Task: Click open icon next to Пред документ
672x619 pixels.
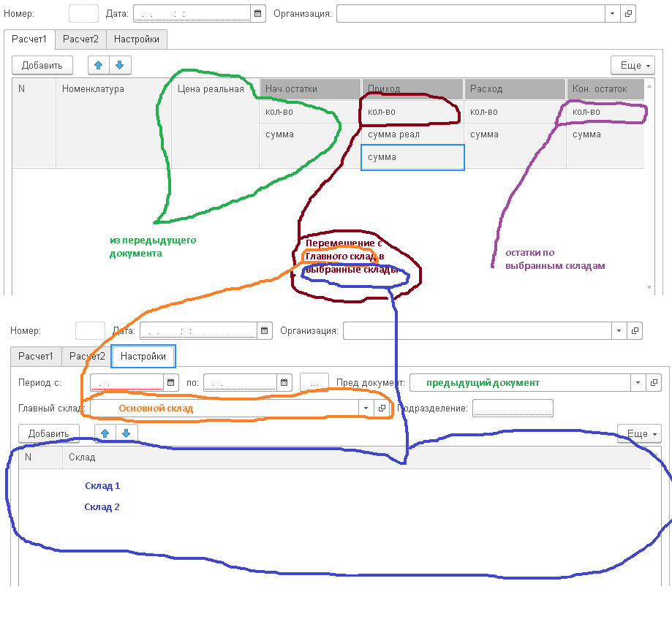Action: [x=653, y=382]
